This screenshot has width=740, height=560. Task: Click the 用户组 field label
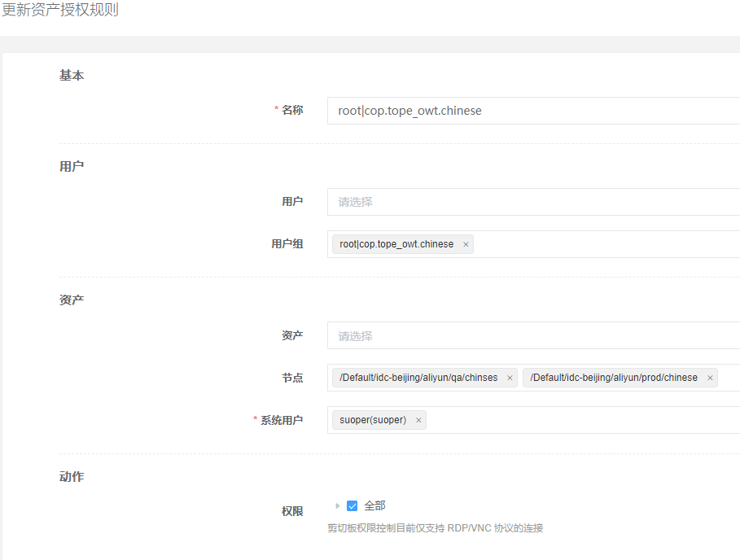tap(287, 244)
